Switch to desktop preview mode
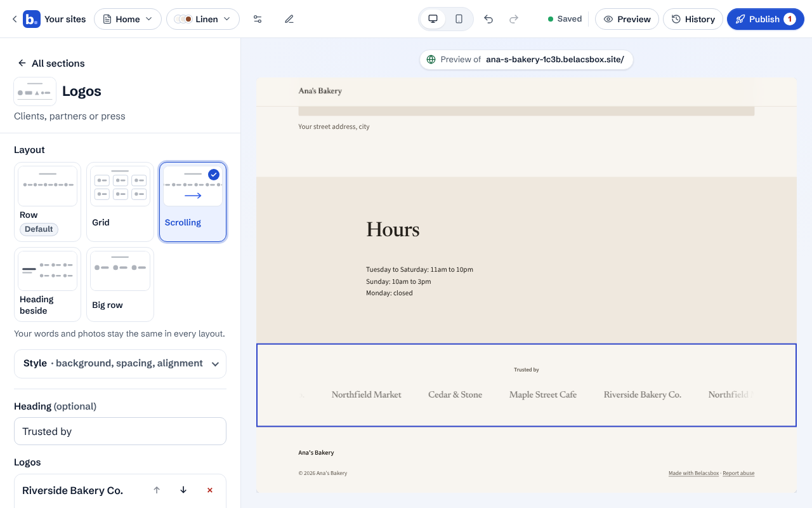The width and height of the screenshot is (812, 508). (433, 19)
